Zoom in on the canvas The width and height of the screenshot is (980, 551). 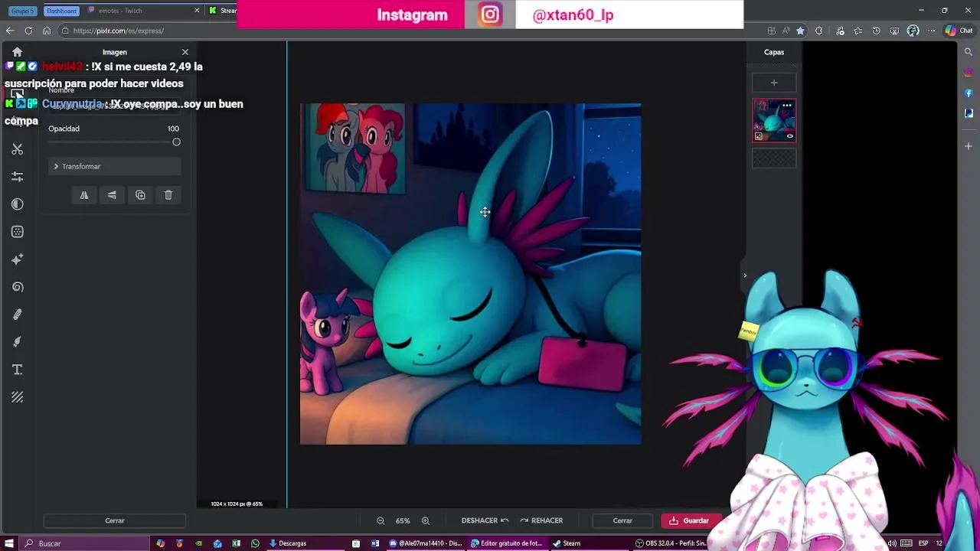[426, 520]
